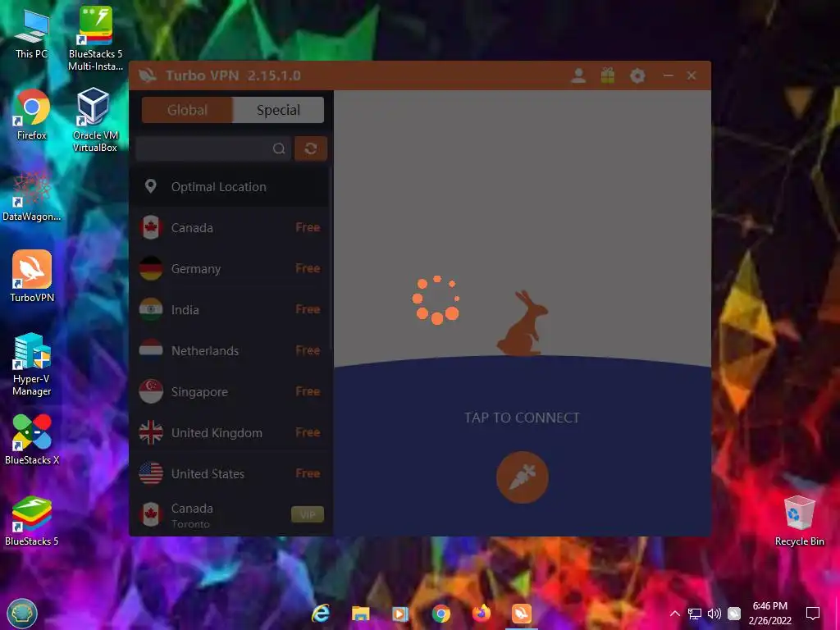
Task: Open Firefox from the taskbar
Action: 481,614
